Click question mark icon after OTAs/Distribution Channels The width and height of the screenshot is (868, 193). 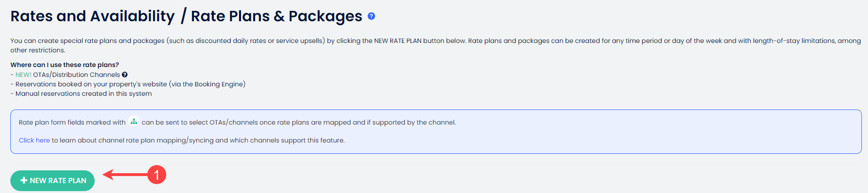click(125, 75)
